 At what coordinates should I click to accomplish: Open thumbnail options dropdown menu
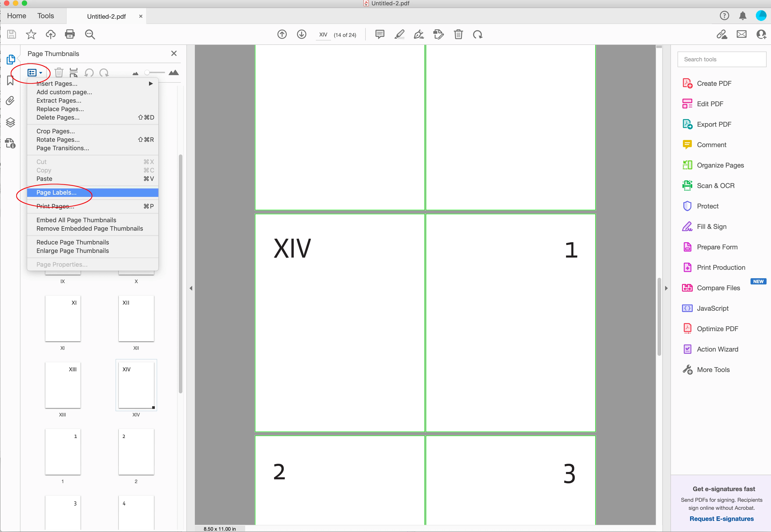[x=35, y=73]
